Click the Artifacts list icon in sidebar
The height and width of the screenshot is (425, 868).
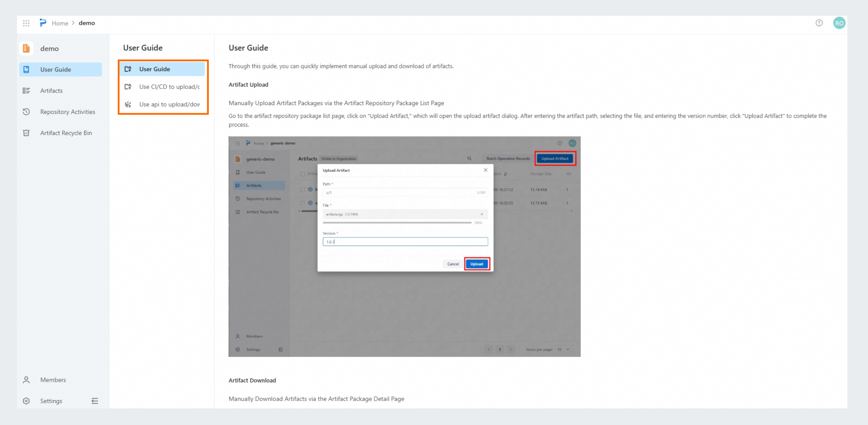pos(26,91)
